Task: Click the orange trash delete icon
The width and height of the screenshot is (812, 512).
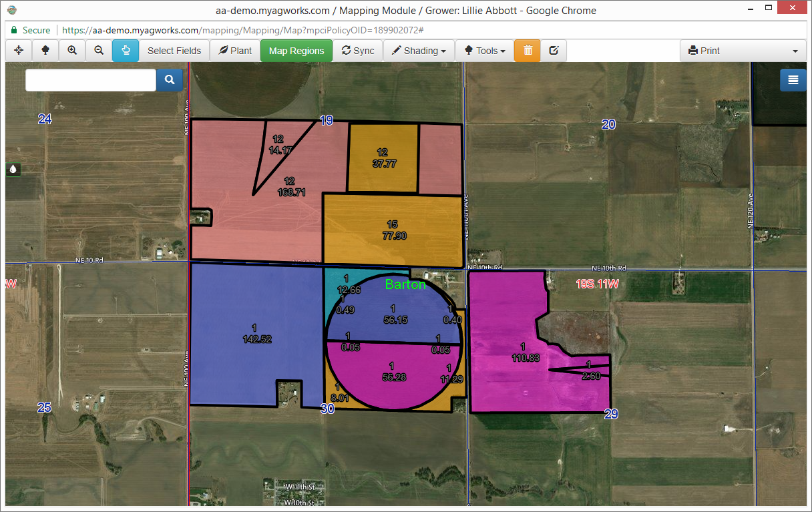Action: tap(527, 50)
